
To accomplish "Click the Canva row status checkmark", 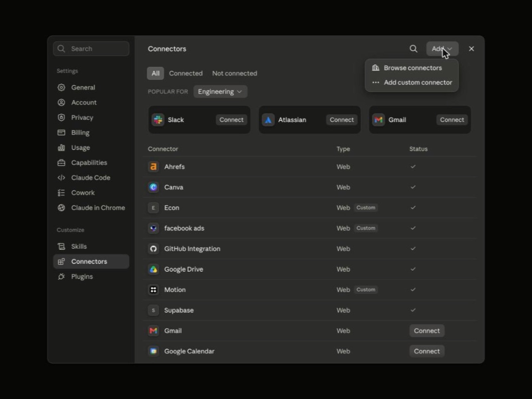I will [413, 187].
